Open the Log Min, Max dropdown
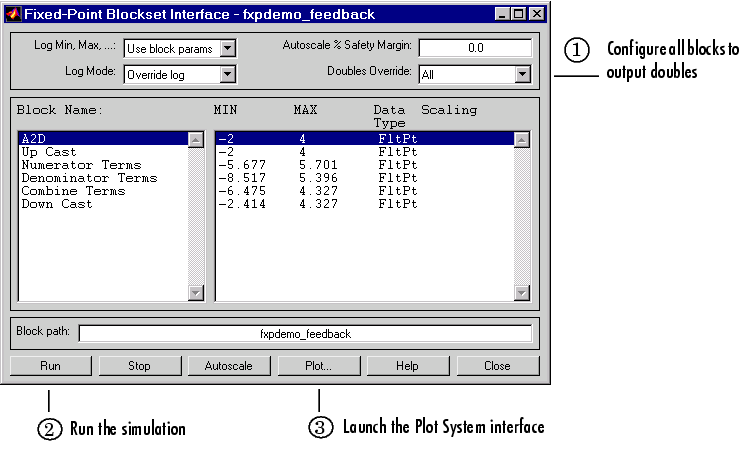 (x=227, y=48)
